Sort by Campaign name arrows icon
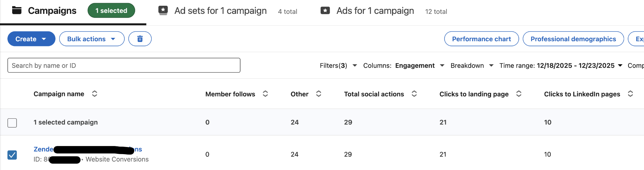Image resolution: width=644 pixels, height=170 pixels. [x=95, y=94]
